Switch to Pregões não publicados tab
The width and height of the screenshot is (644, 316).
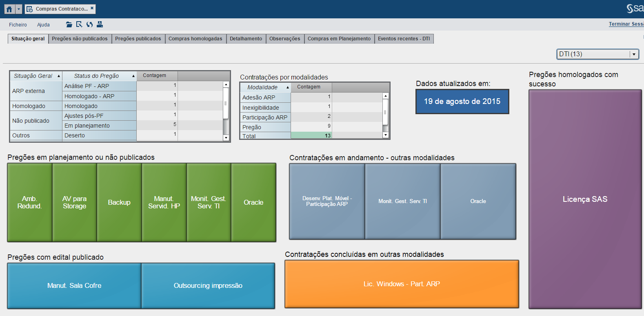[x=80, y=39]
